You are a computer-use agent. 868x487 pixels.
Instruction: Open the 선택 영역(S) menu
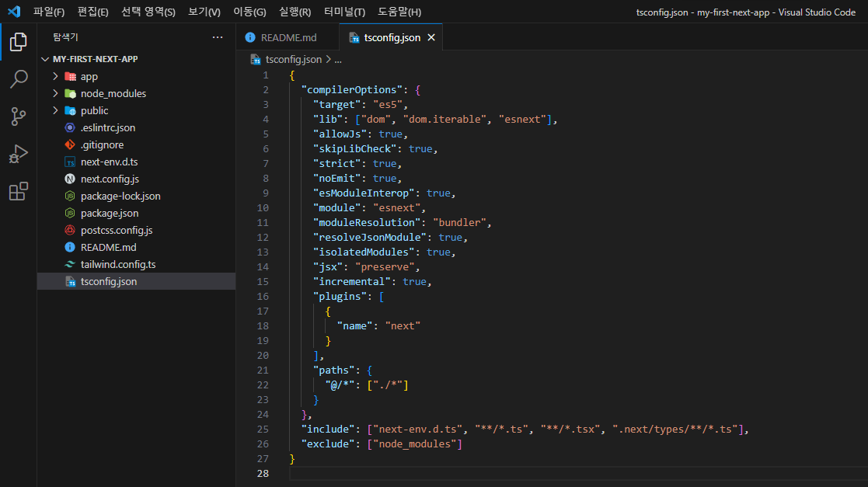tap(148, 12)
